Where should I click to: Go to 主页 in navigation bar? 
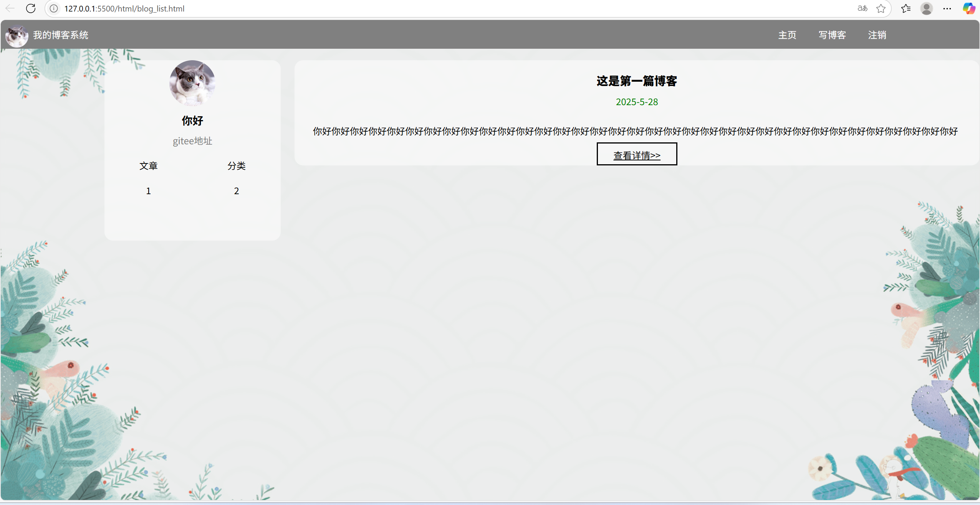click(x=787, y=35)
